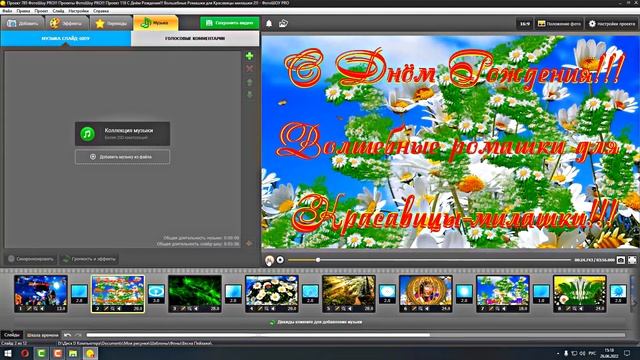Click the move track down arrow

249,95
